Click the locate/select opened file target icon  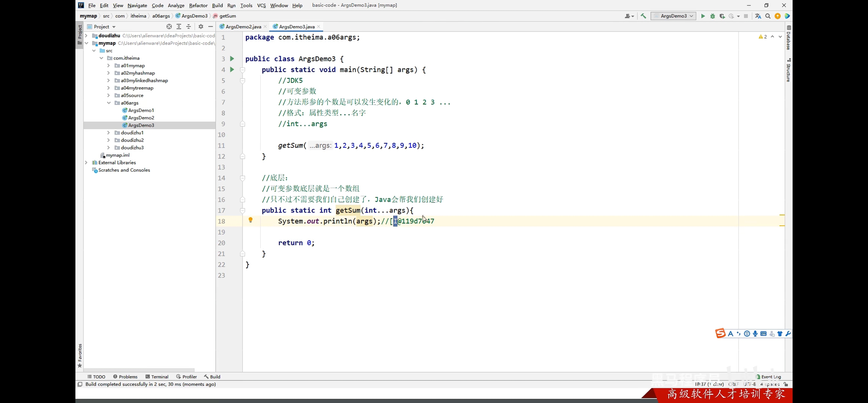pyautogui.click(x=169, y=27)
